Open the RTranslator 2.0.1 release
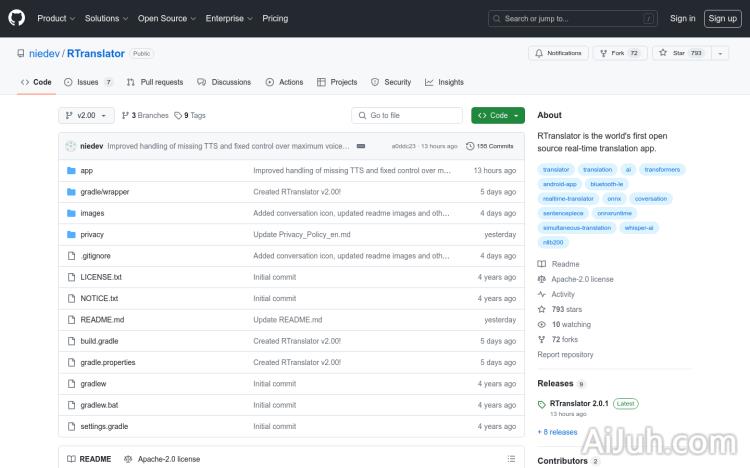 click(x=579, y=404)
